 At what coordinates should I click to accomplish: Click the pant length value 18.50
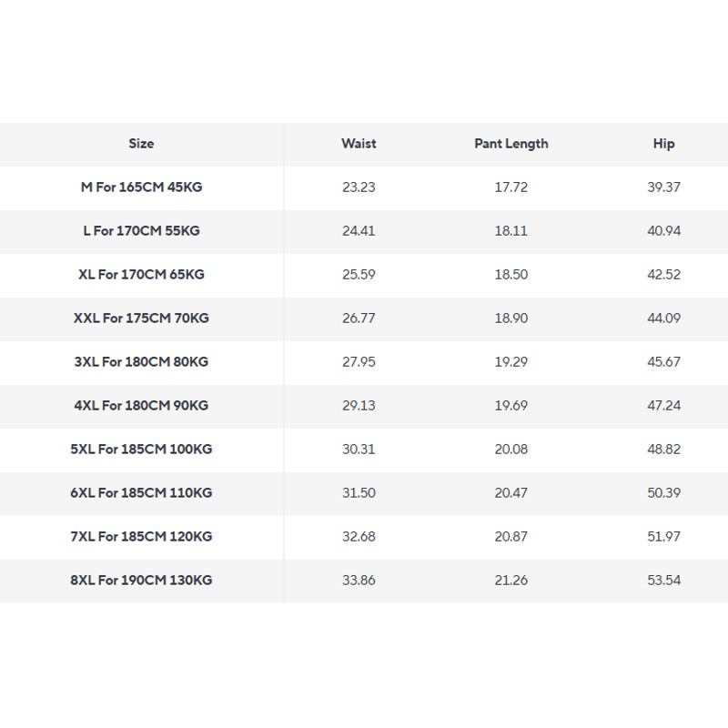pyautogui.click(x=511, y=275)
